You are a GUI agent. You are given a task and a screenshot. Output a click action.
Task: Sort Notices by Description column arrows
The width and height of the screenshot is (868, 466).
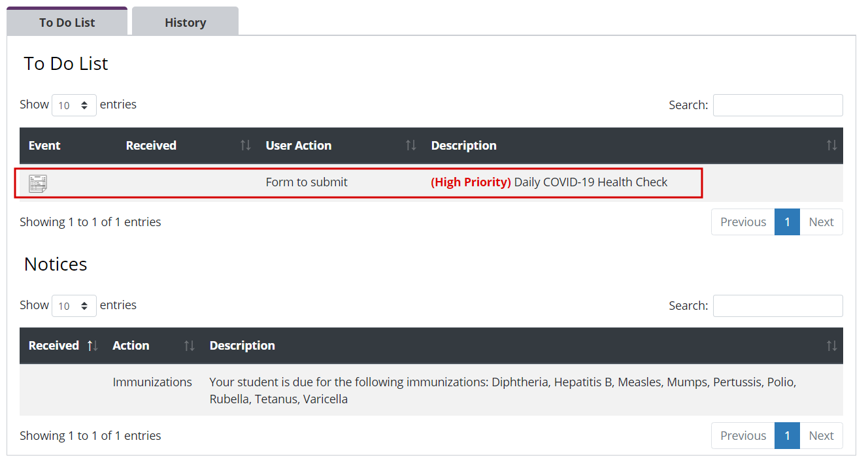pos(831,346)
